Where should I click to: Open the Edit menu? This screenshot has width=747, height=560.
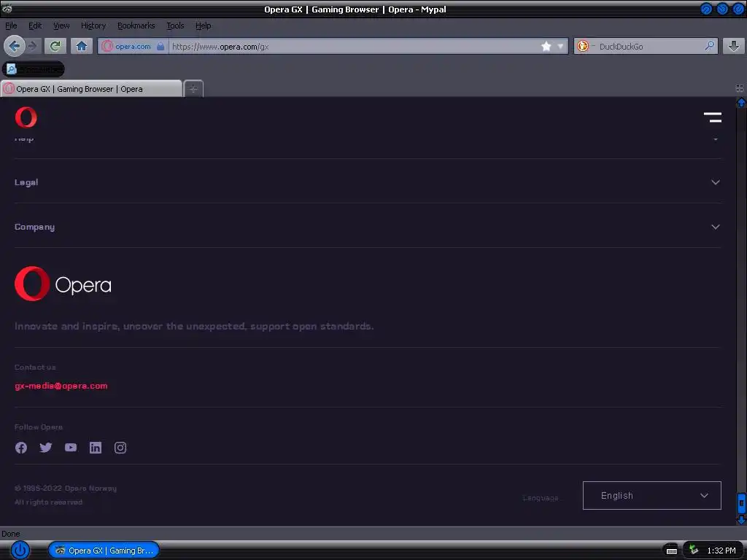[35, 26]
